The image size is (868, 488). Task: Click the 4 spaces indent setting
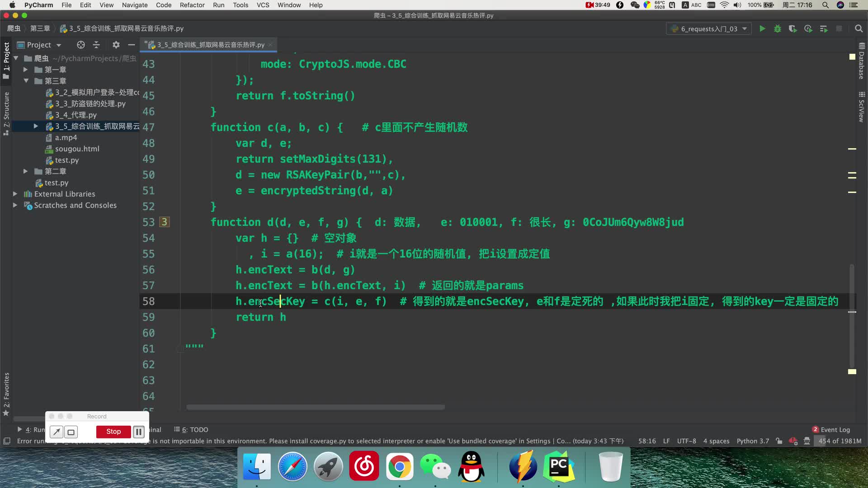[x=716, y=441]
